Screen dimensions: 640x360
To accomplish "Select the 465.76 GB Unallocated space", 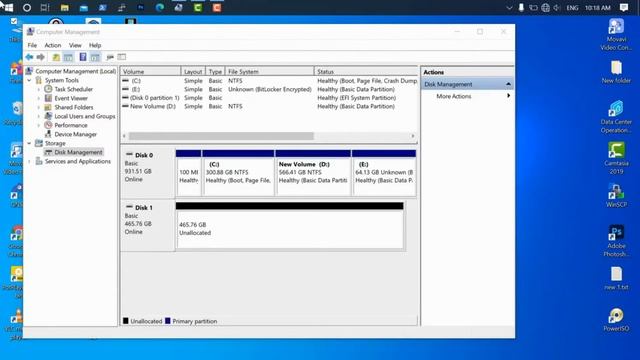I will point(289,225).
